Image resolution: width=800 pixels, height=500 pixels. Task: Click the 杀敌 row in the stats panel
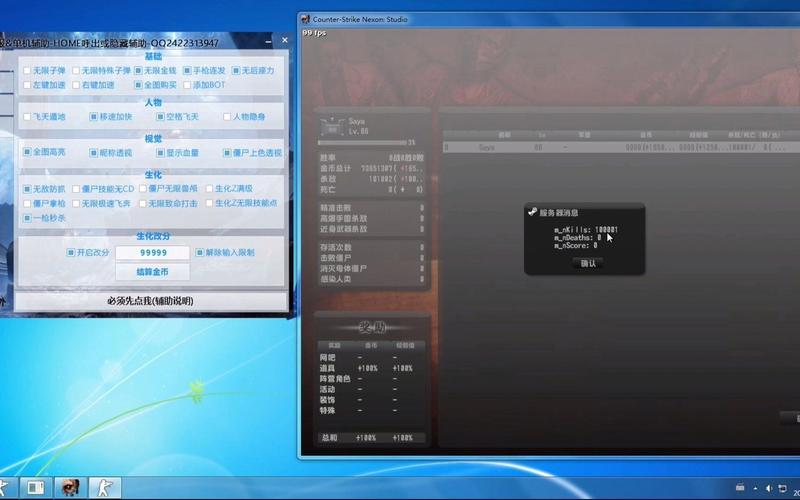372,179
